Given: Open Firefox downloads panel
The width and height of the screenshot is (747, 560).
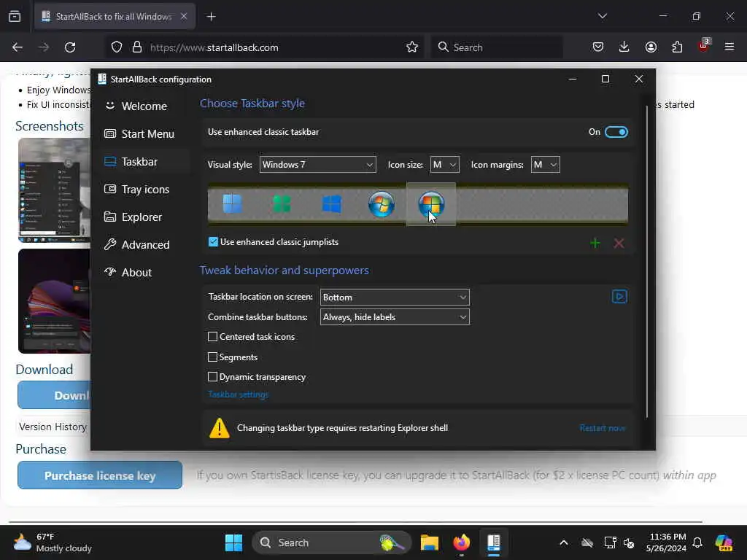Looking at the screenshot, I should (624, 47).
